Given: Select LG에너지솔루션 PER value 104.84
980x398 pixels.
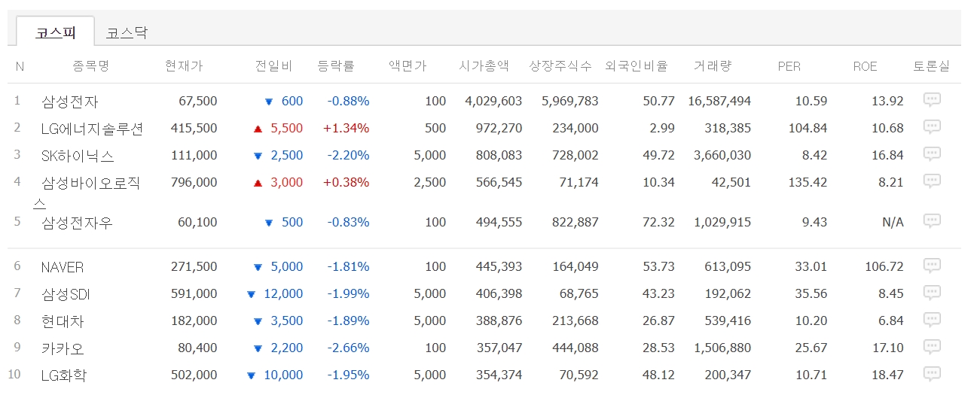Looking at the screenshot, I should 808,128.
